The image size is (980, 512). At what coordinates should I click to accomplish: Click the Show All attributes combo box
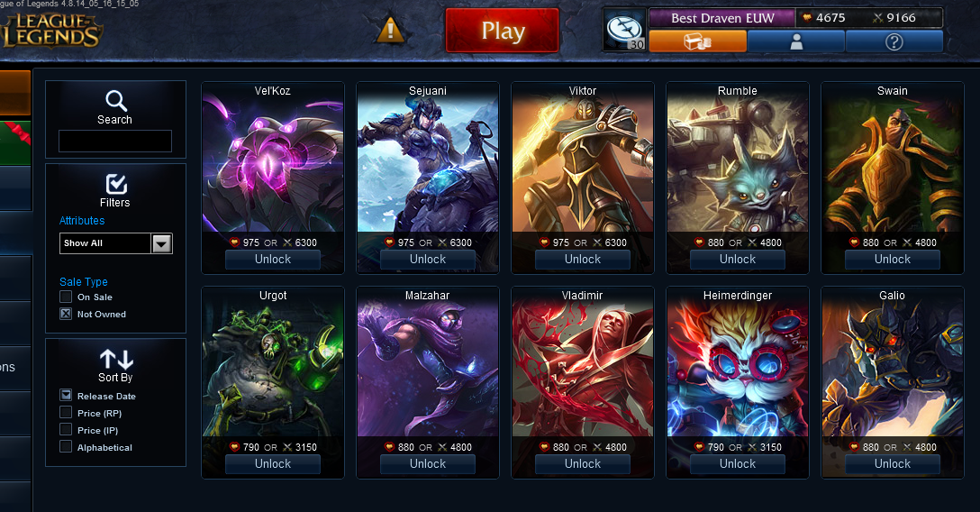tap(115, 243)
